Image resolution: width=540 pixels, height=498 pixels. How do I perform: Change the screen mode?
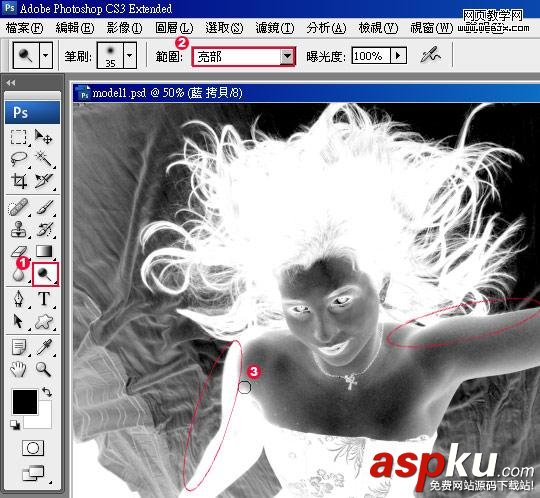tap(33, 473)
